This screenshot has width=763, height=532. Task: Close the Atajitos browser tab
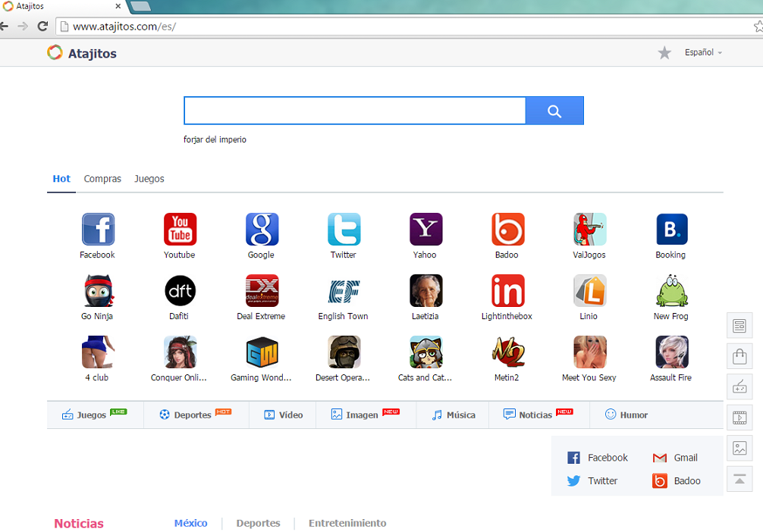118,6
